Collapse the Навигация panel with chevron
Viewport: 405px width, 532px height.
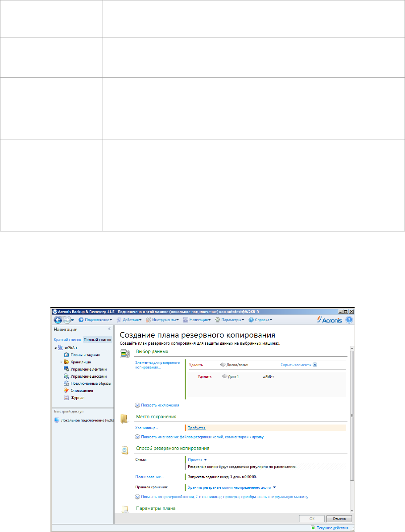pyautogui.click(x=109, y=329)
